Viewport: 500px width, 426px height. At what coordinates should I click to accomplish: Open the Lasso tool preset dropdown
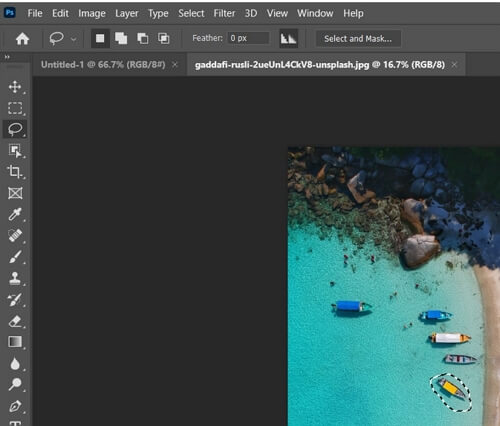73,39
